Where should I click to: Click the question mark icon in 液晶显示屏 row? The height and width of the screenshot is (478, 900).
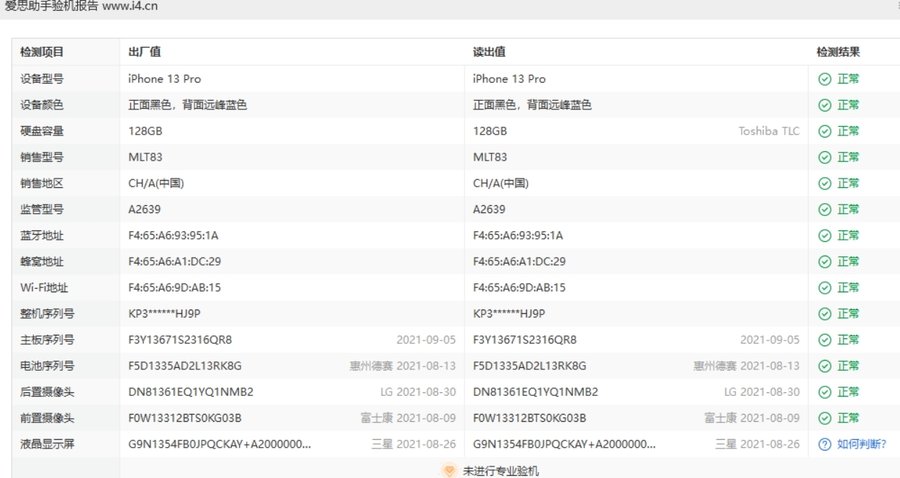click(x=824, y=445)
